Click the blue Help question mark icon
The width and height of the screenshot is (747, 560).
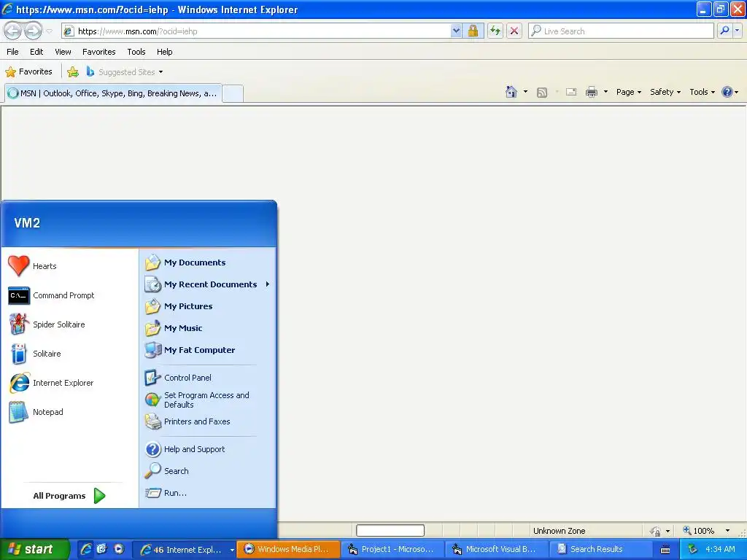[x=727, y=92]
